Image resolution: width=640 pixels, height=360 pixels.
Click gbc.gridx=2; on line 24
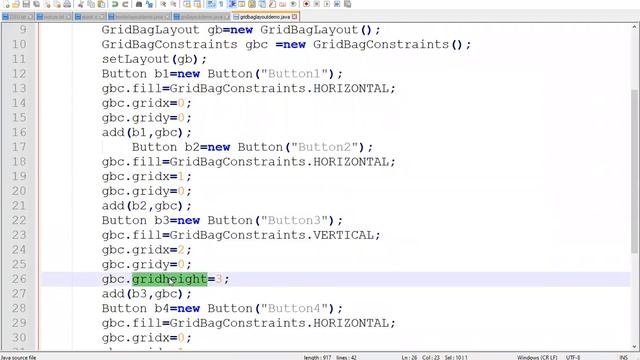[x=147, y=250]
